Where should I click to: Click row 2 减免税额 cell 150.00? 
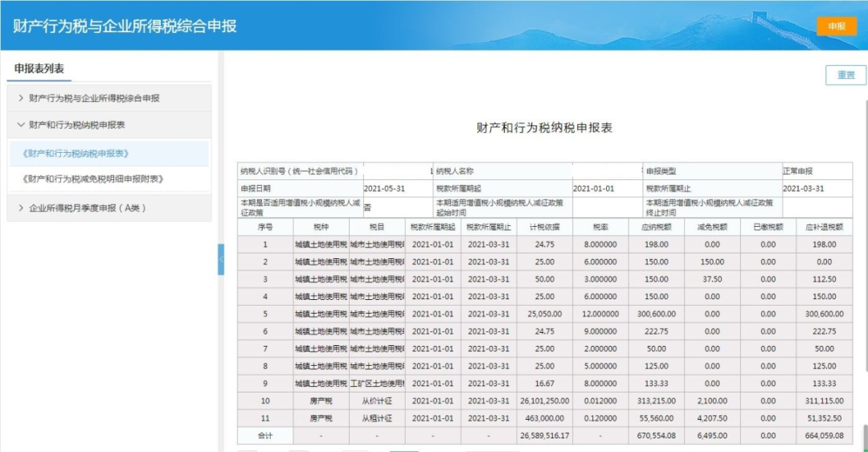tap(712, 261)
